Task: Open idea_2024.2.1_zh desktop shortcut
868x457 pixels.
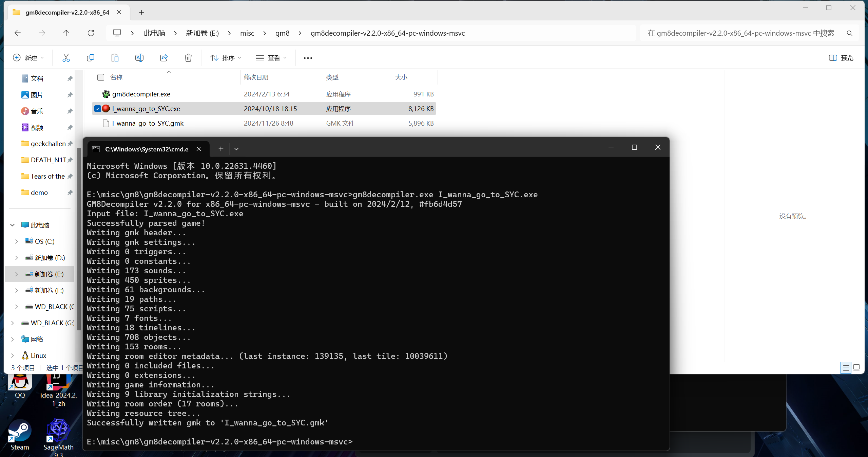Action: tap(58, 390)
